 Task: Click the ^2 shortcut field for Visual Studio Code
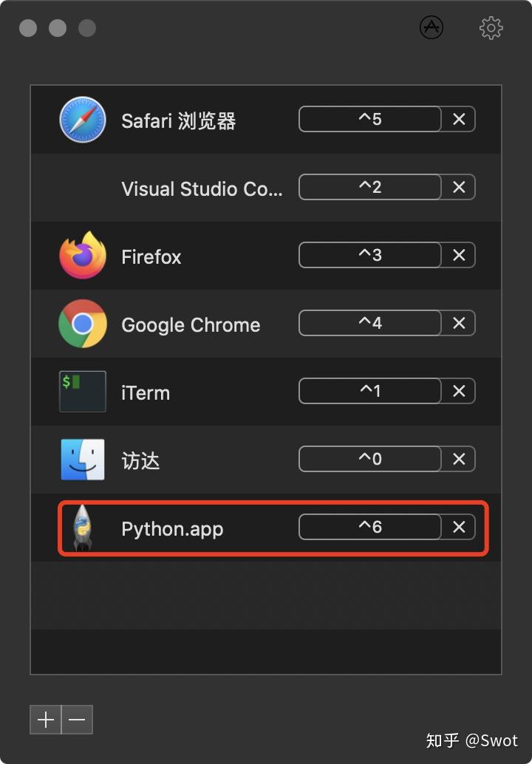[369, 187]
